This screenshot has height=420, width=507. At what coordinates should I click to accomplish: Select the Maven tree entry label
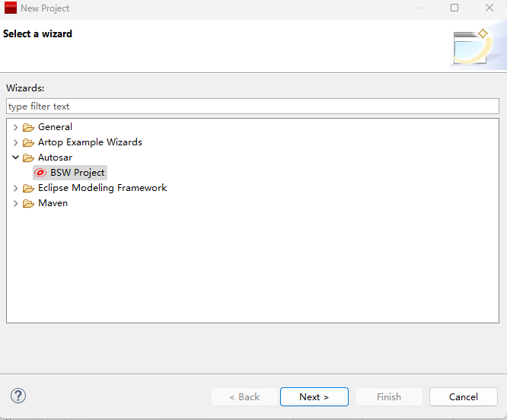[x=53, y=203]
